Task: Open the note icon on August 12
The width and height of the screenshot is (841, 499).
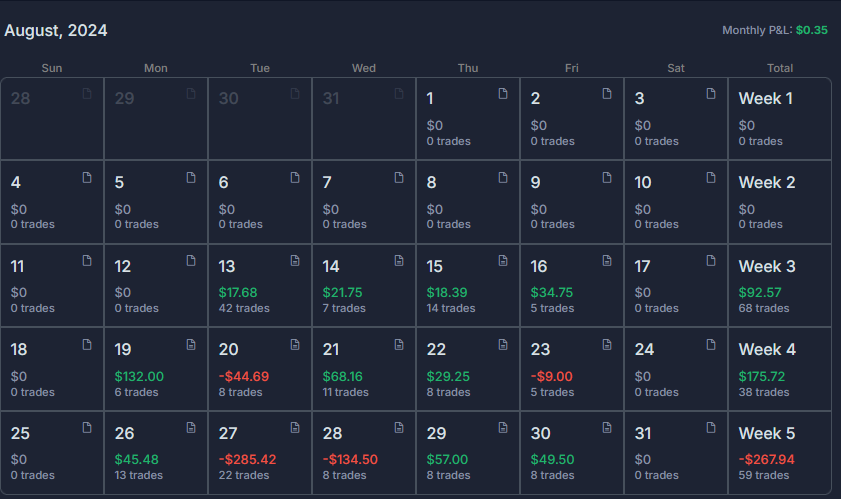Action: point(190,261)
